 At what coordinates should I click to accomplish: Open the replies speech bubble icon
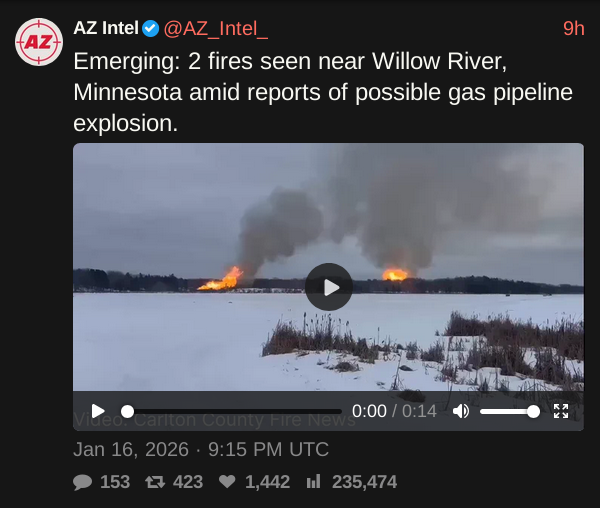pos(82,482)
